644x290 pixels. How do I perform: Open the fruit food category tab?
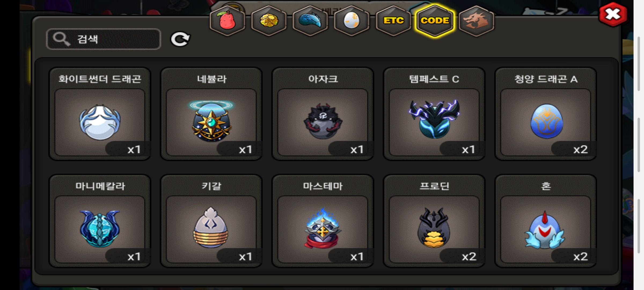point(227,21)
